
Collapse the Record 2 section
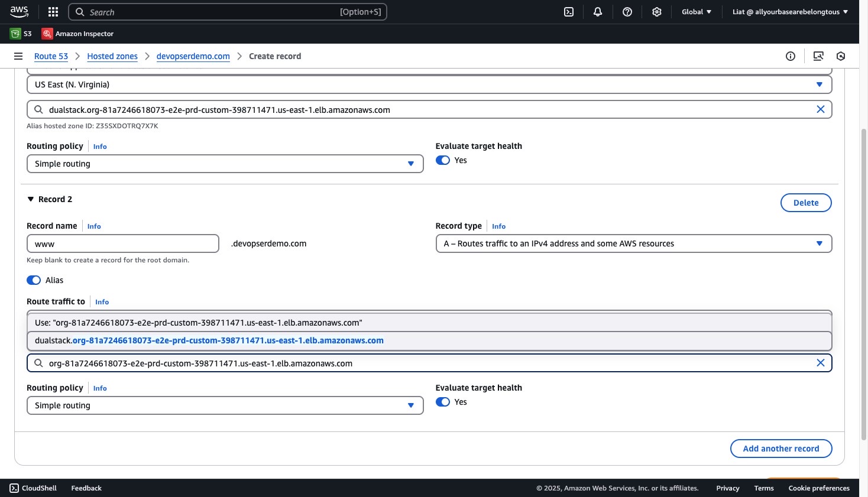click(x=31, y=199)
